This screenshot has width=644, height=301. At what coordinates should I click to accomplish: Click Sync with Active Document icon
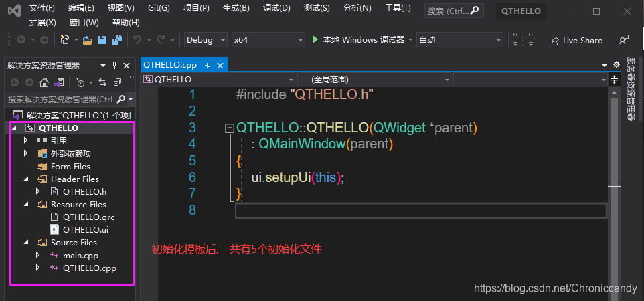102,82
